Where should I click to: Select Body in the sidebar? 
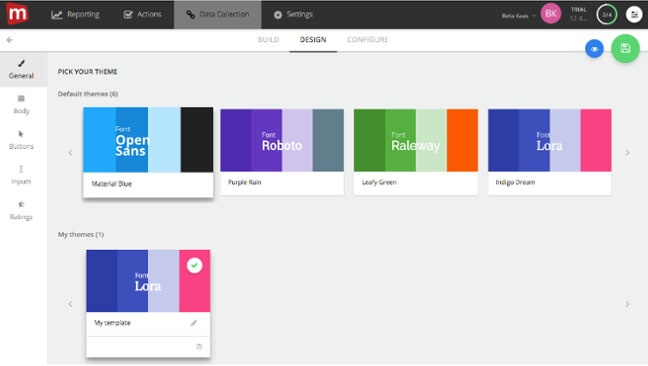coord(21,105)
